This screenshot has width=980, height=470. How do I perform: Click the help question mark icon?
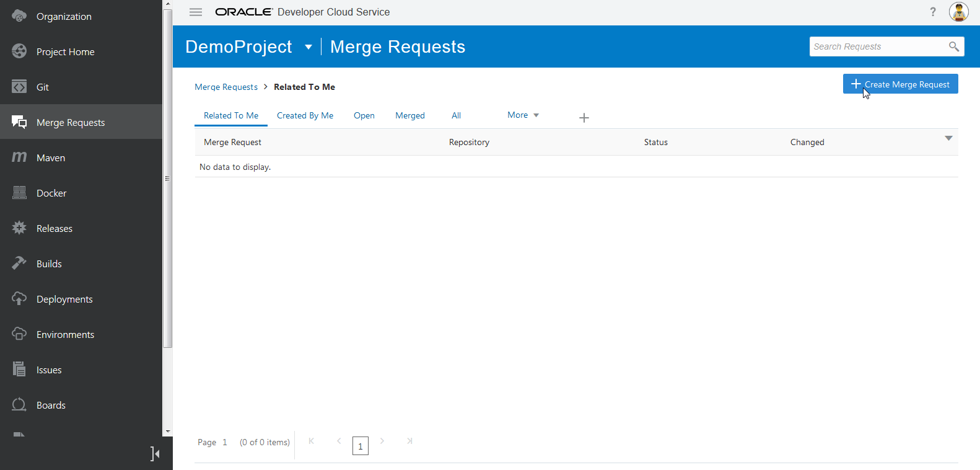pyautogui.click(x=933, y=12)
